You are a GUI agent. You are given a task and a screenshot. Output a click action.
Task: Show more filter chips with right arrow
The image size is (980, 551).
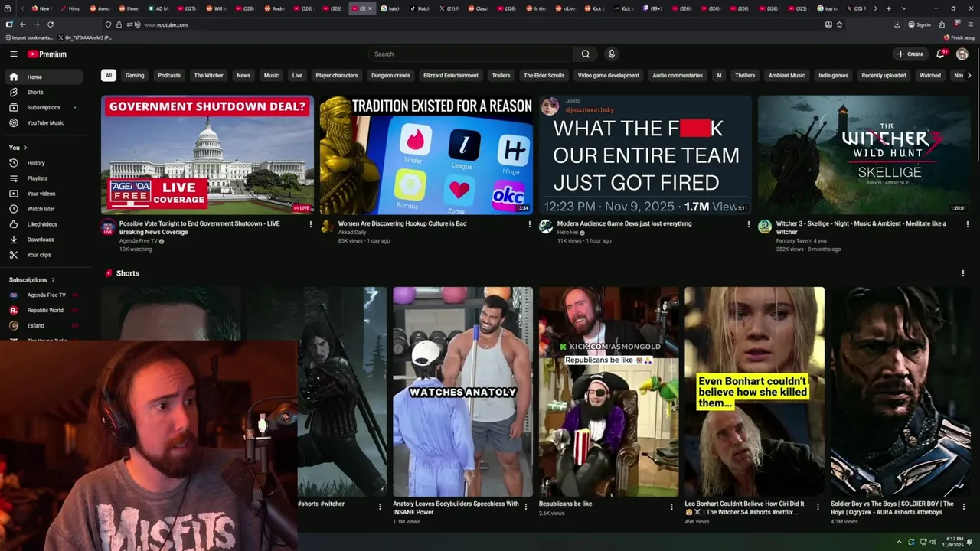coord(969,76)
